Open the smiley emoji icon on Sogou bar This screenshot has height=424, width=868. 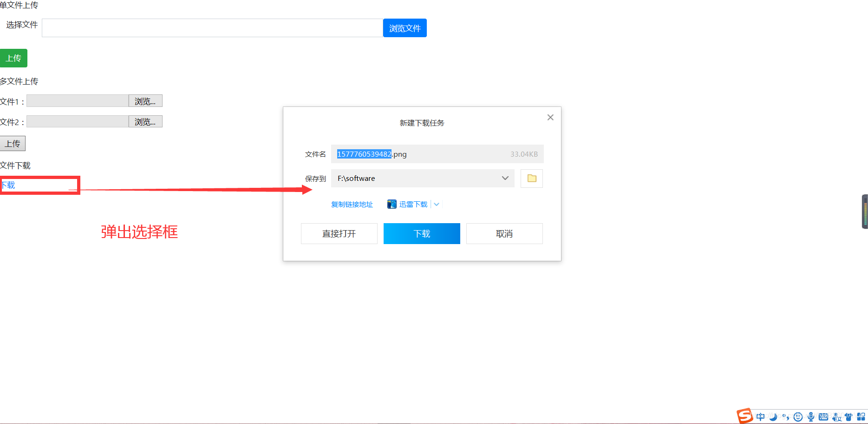(x=798, y=417)
